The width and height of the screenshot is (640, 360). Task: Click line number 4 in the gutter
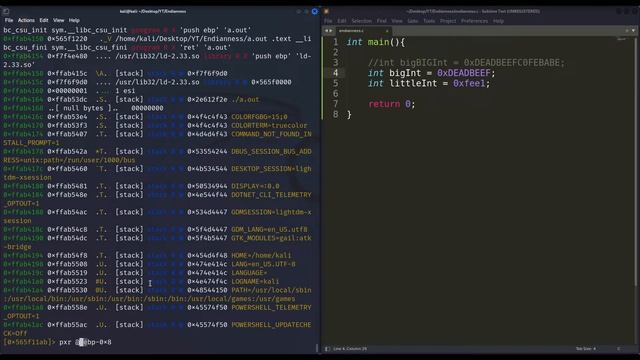(x=335, y=73)
